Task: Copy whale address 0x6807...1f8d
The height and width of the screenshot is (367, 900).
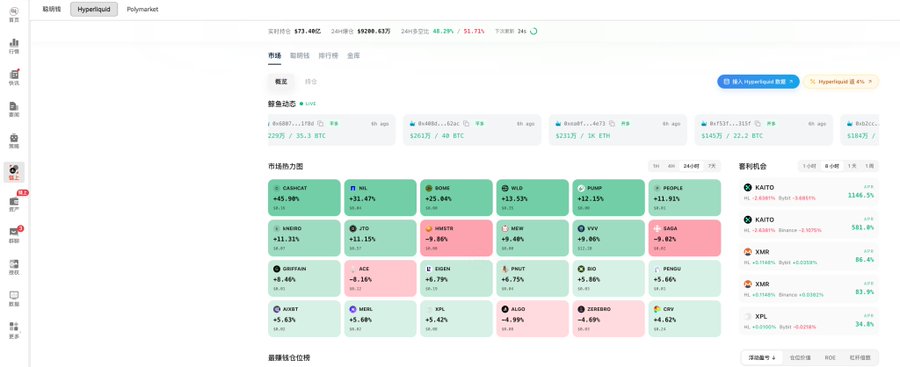Action: click(x=320, y=123)
